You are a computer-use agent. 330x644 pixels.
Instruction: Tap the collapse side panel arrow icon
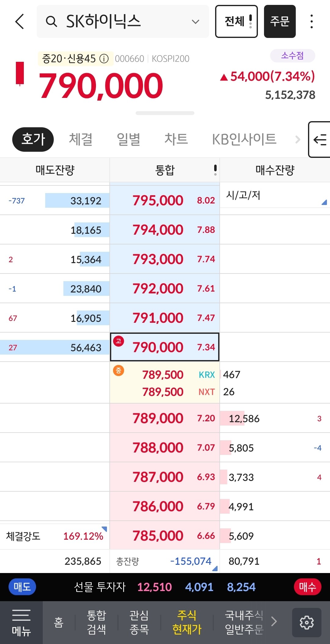point(320,140)
